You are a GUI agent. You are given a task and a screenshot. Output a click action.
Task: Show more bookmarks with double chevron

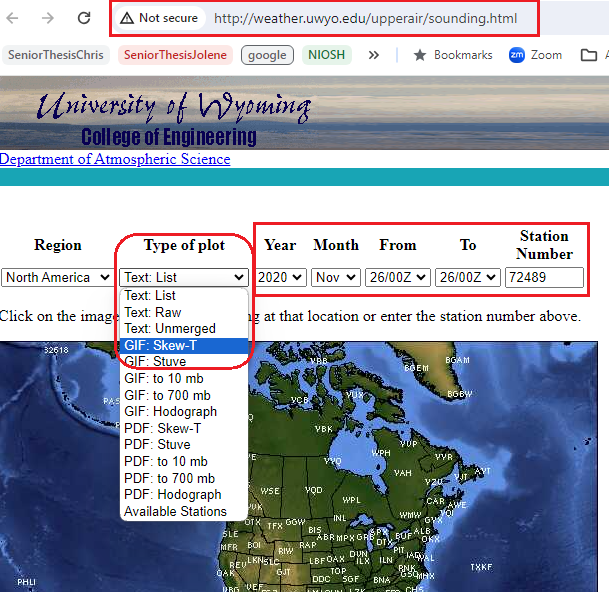coord(374,55)
